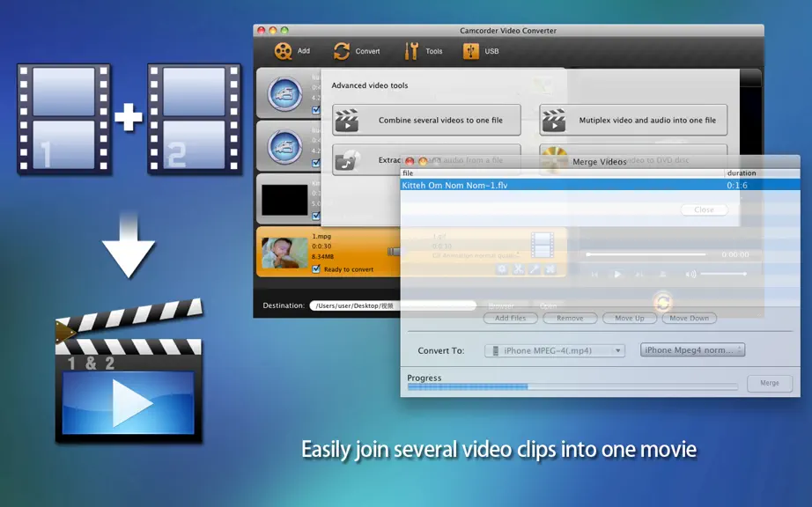
Task: Click the Merge button
Action: (770, 384)
